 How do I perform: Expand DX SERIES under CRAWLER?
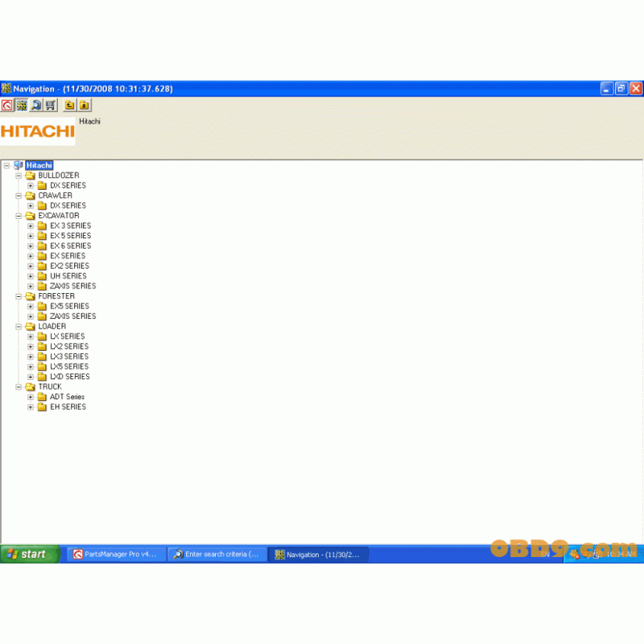(x=31, y=206)
